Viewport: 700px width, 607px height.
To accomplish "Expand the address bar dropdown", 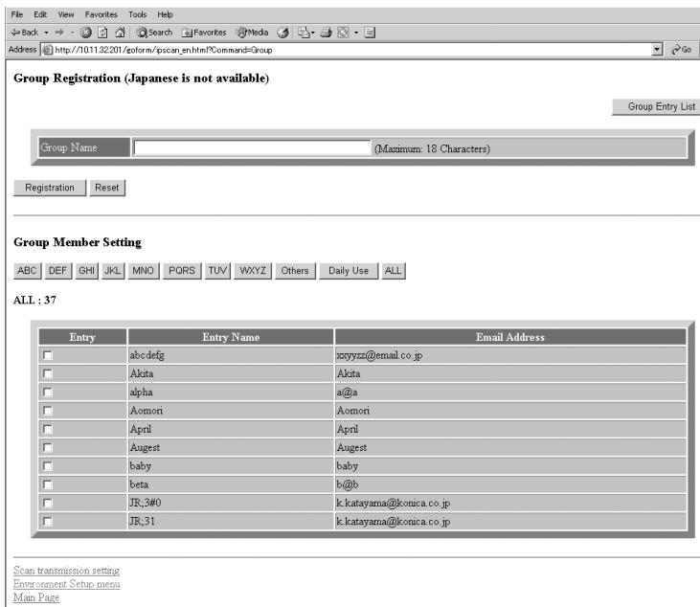I will 657,50.
